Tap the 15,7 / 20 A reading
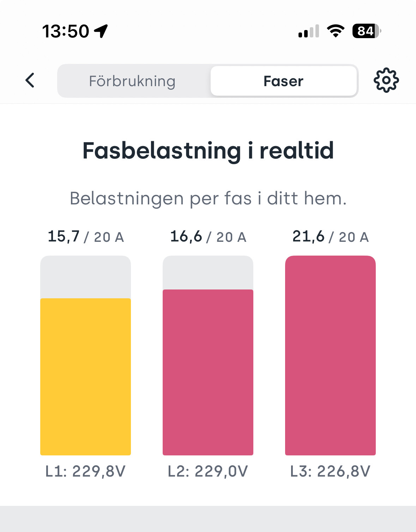This screenshot has width=416, height=532. (x=86, y=237)
